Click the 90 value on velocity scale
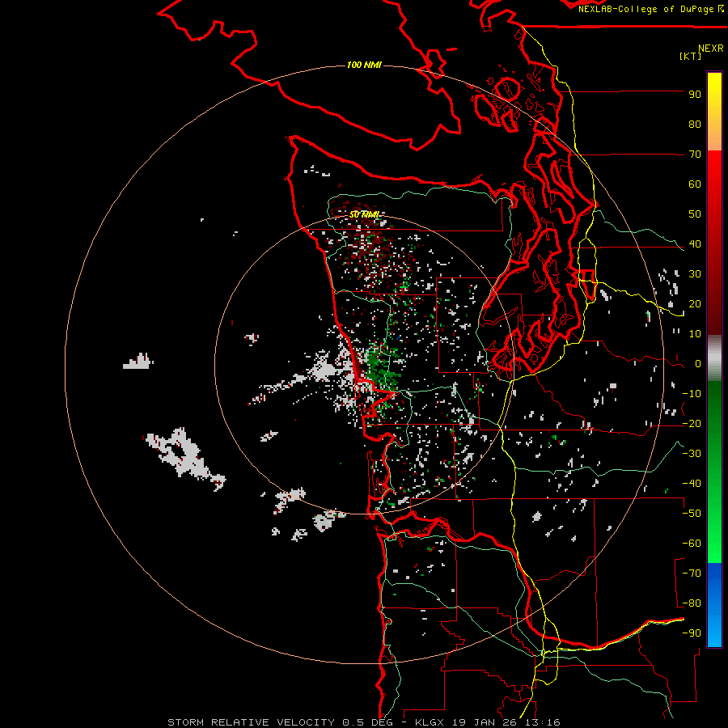Screen dimensions: 728x728 (695, 95)
